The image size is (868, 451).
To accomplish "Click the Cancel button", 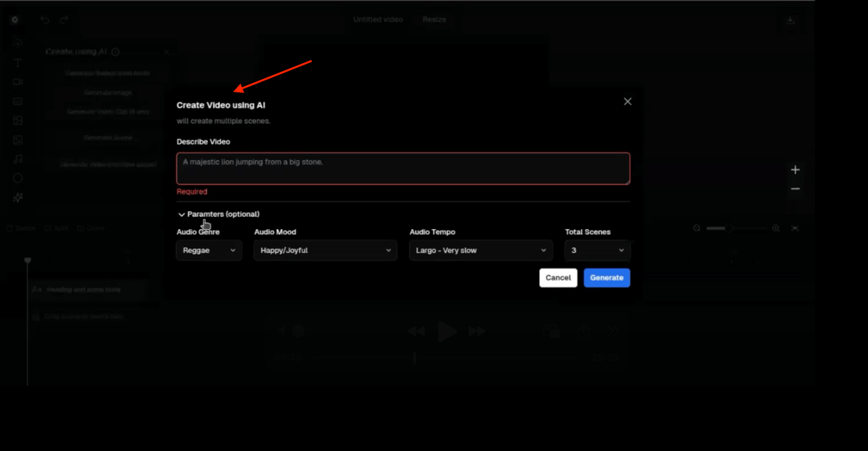I will coord(558,278).
